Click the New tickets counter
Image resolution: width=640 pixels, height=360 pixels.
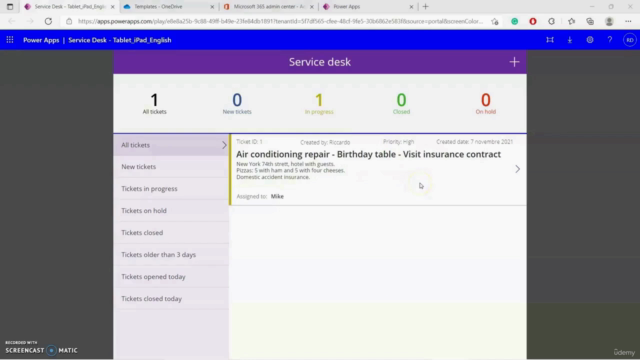coord(237,103)
